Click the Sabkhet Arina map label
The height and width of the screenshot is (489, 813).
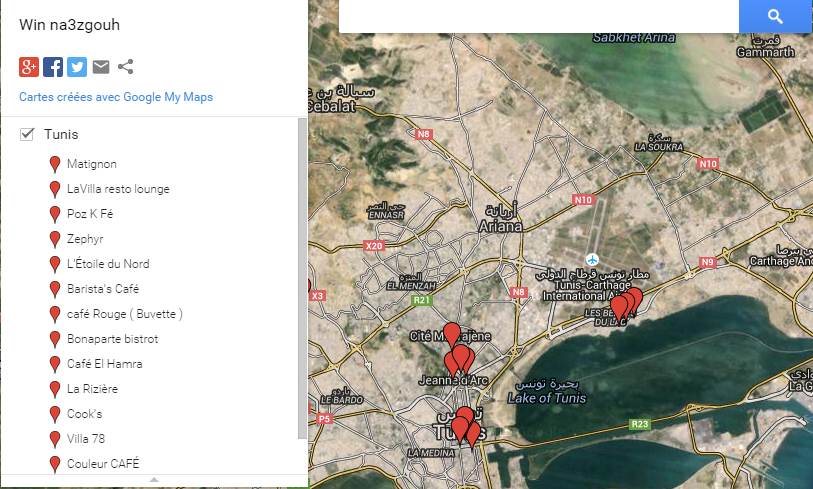634,37
